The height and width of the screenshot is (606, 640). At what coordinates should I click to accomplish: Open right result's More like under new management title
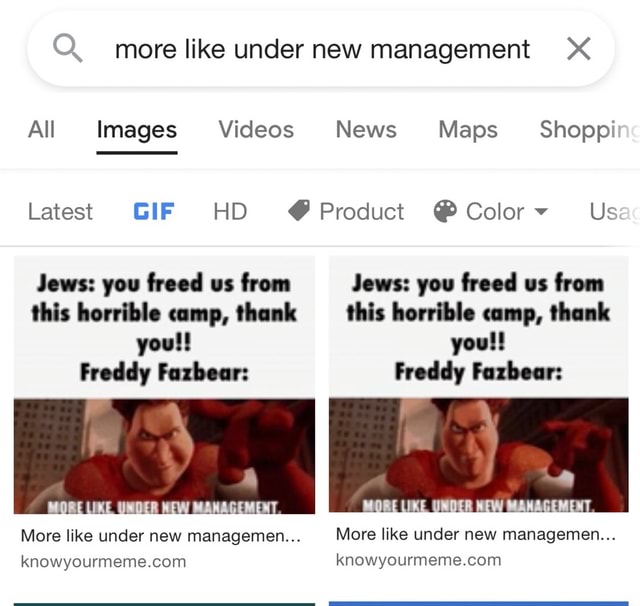pyautogui.click(x=476, y=534)
